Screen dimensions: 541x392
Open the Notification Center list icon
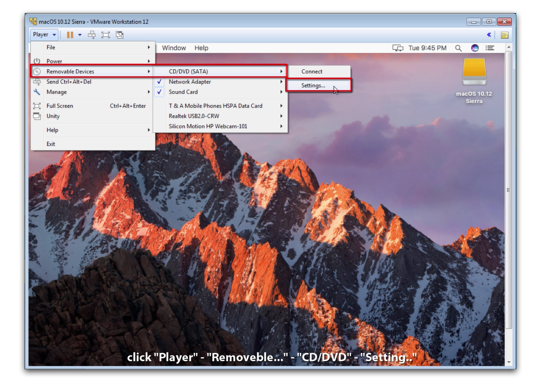[x=490, y=48]
